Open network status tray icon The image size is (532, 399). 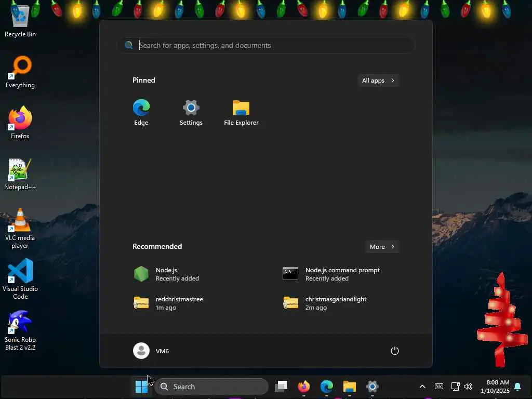[x=455, y=387]
